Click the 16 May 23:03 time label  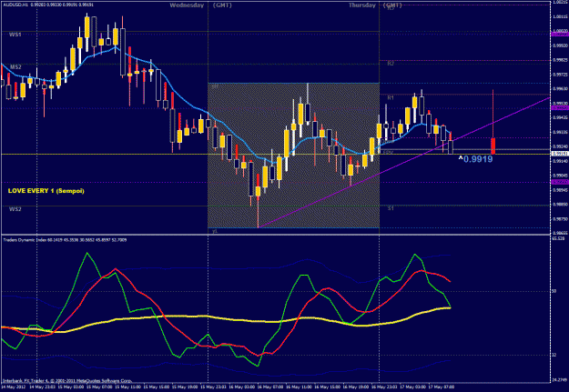[x=385, y=387]
